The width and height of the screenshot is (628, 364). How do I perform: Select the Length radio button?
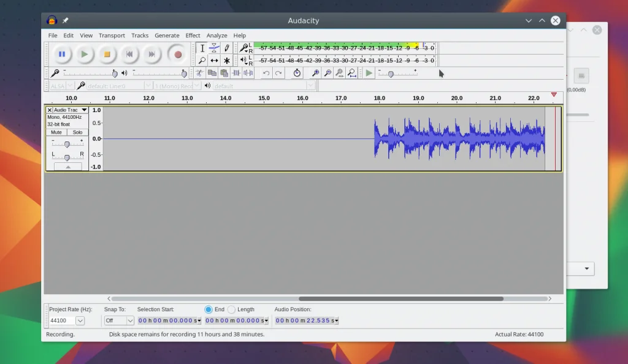231,309
